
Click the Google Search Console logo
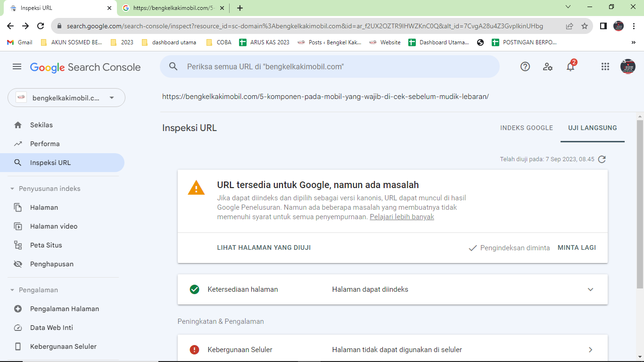pyautogui.click(x=85, y=67)
